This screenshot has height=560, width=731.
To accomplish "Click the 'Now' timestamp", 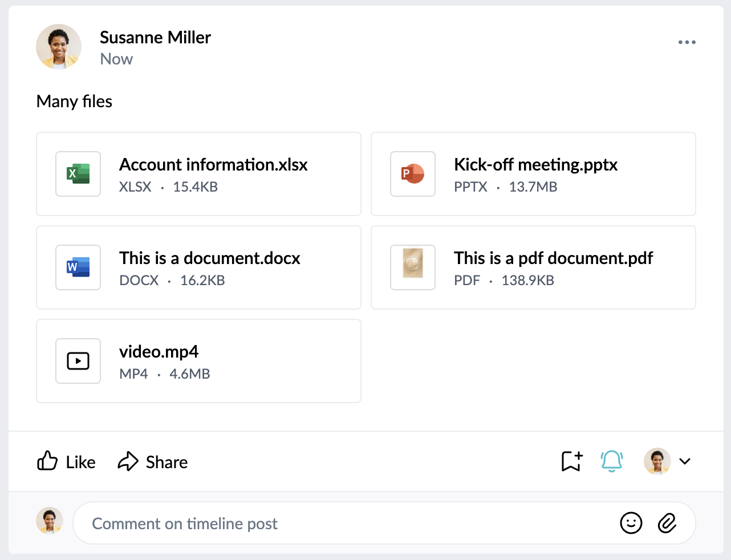I will 116,59.
